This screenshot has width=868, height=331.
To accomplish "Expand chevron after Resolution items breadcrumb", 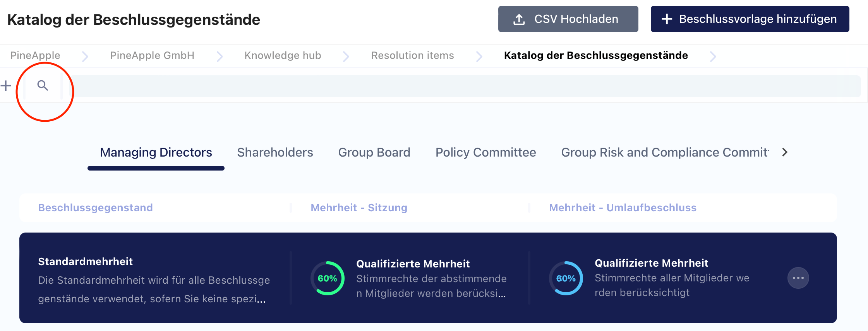I will pyautogui.click(x=479, y=56).
